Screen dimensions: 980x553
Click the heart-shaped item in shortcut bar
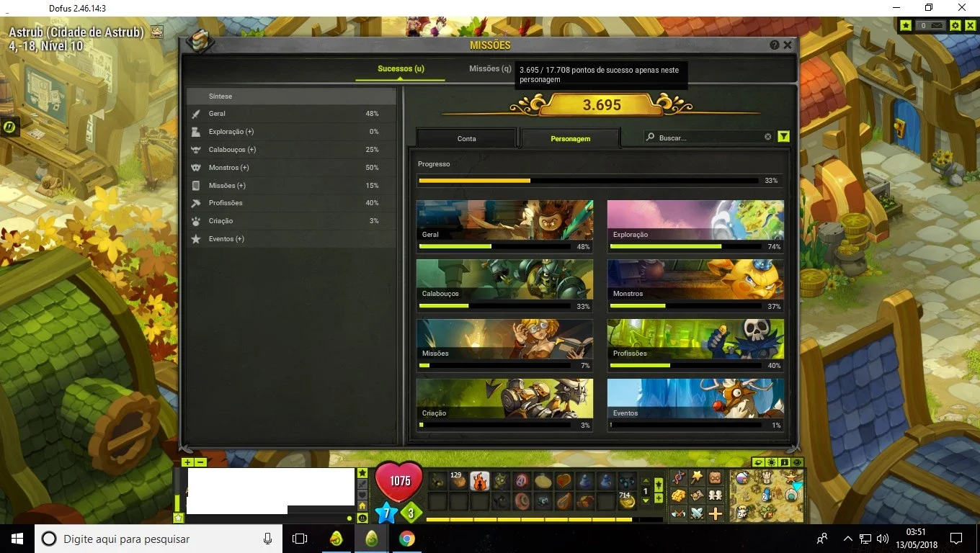[x=564, y=481]
